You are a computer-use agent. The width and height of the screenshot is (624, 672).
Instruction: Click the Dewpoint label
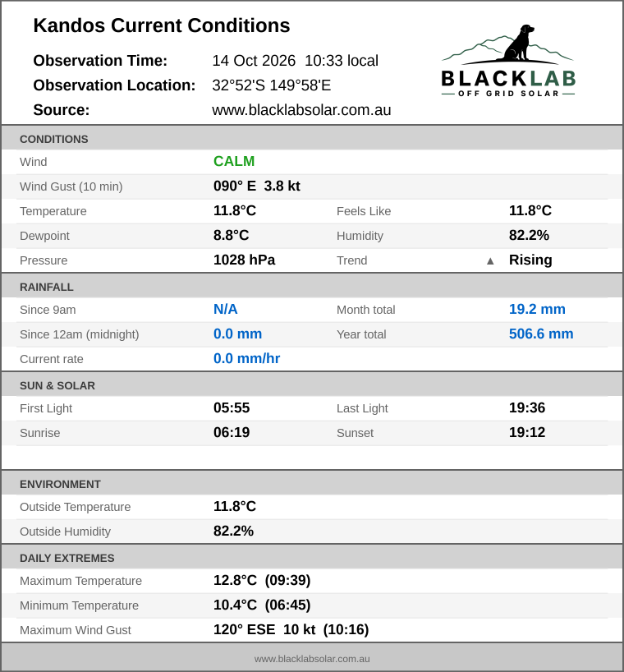(44, 236)
